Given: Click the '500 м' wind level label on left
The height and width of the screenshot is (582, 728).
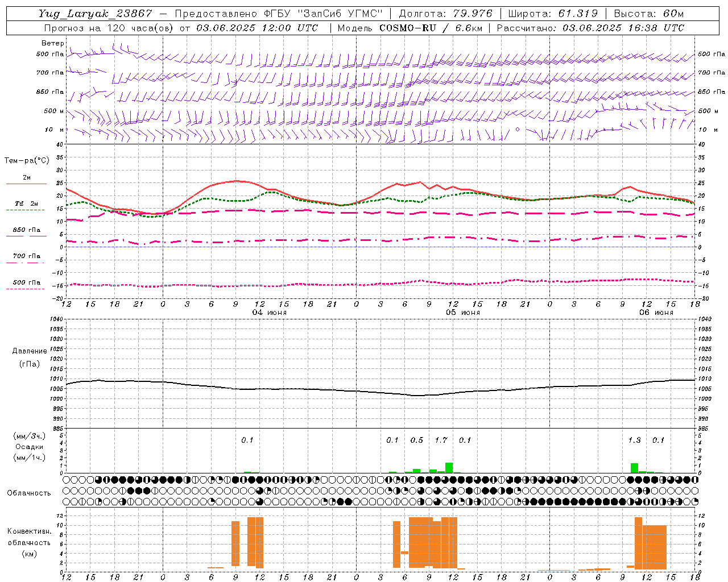Looking at the screenshot, I should click(x=54, y=111).
